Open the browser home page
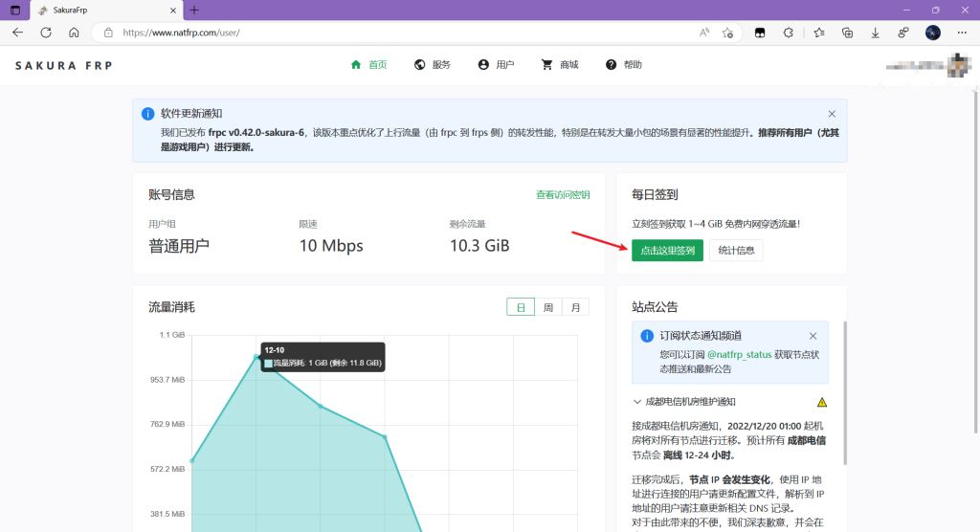Screen dimensions: 980x532 [x=74, y=33]
